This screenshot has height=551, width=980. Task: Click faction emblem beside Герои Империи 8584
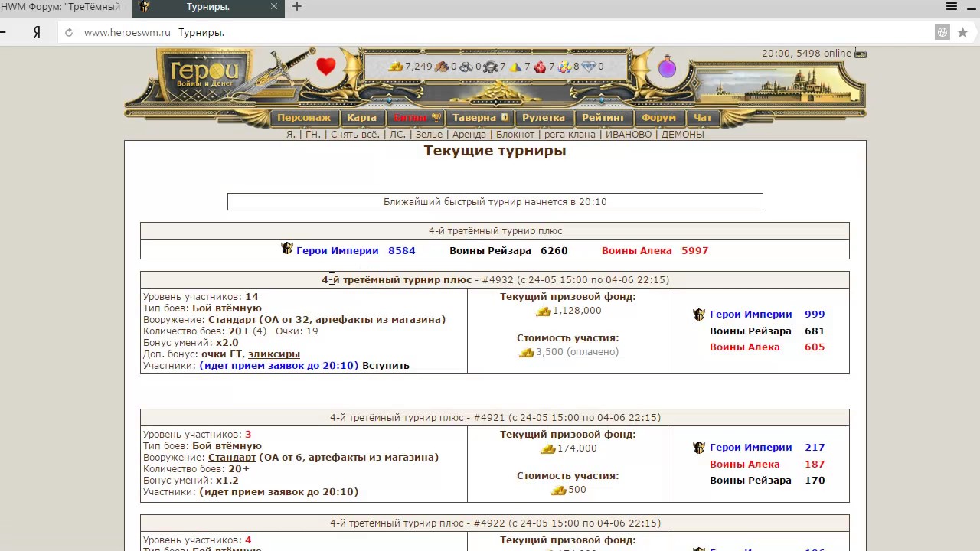tap(287, 249)
